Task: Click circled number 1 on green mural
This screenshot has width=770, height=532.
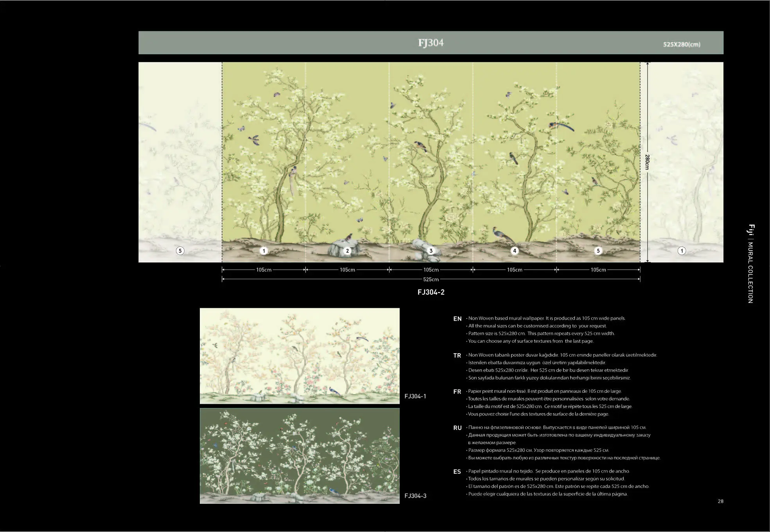Action: 264,251
